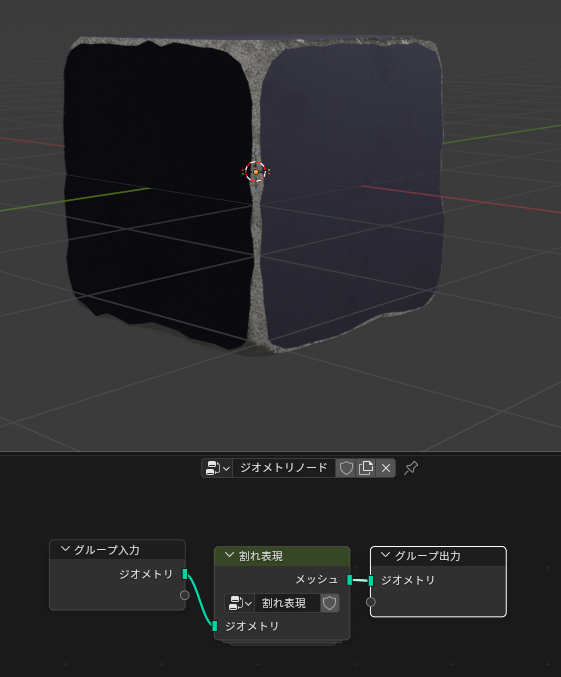Unlink the ジオメトリノード node tree
561x677 pixels.
click(386, 468)
